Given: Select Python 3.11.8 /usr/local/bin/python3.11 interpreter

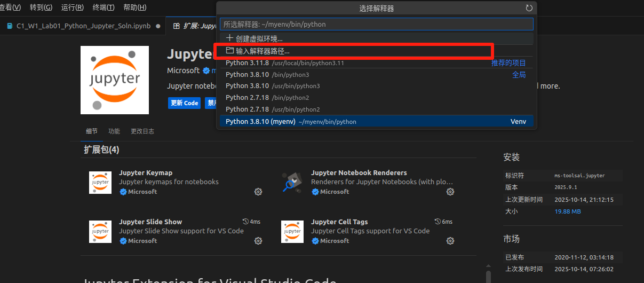Looking at the screenshot, I should (376, 63).
